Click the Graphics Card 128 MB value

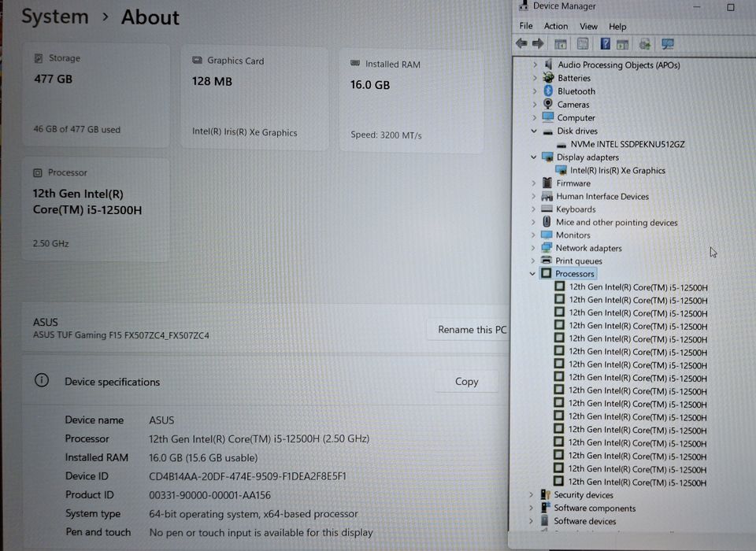(212, 81)
